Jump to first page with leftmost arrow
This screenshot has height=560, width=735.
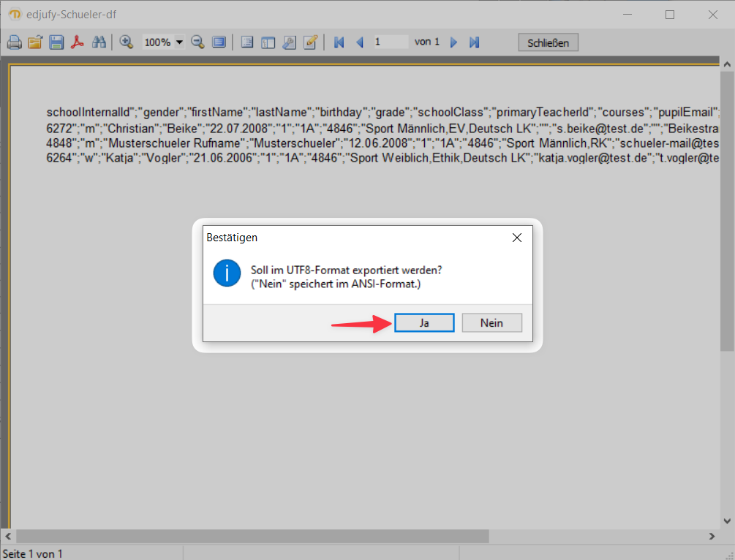click(338, 42)
